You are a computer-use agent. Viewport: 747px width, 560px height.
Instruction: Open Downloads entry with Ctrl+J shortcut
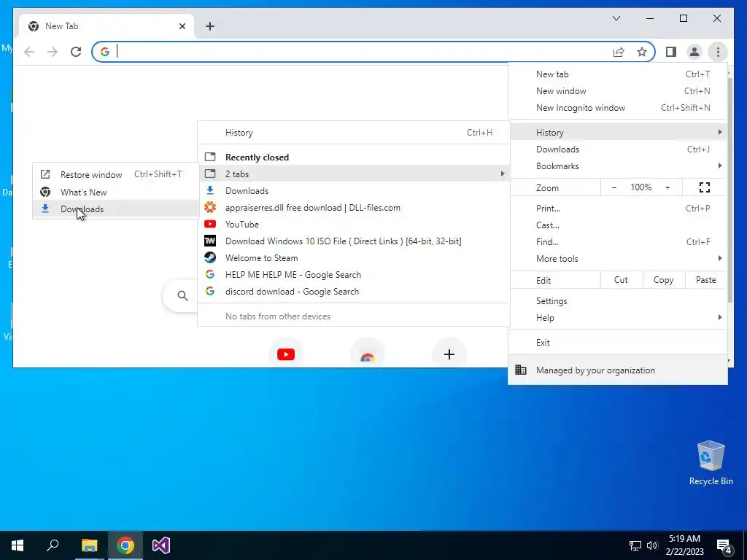(x=618, y=149)
